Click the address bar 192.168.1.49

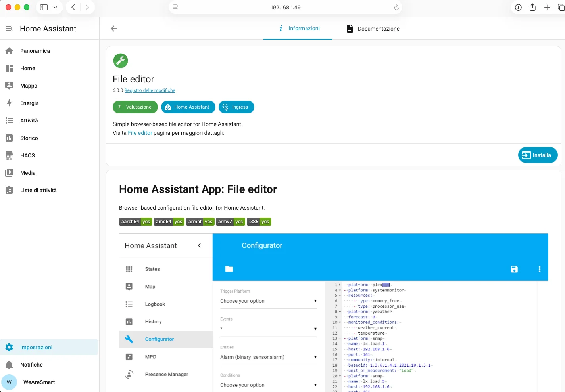pos(285,7)
